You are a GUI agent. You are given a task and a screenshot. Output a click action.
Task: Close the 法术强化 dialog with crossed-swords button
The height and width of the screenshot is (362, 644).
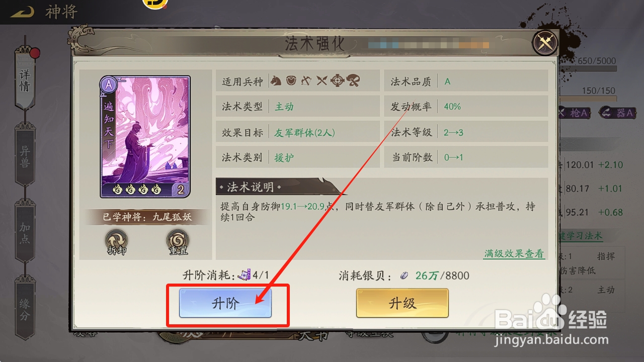coord(545,43)
